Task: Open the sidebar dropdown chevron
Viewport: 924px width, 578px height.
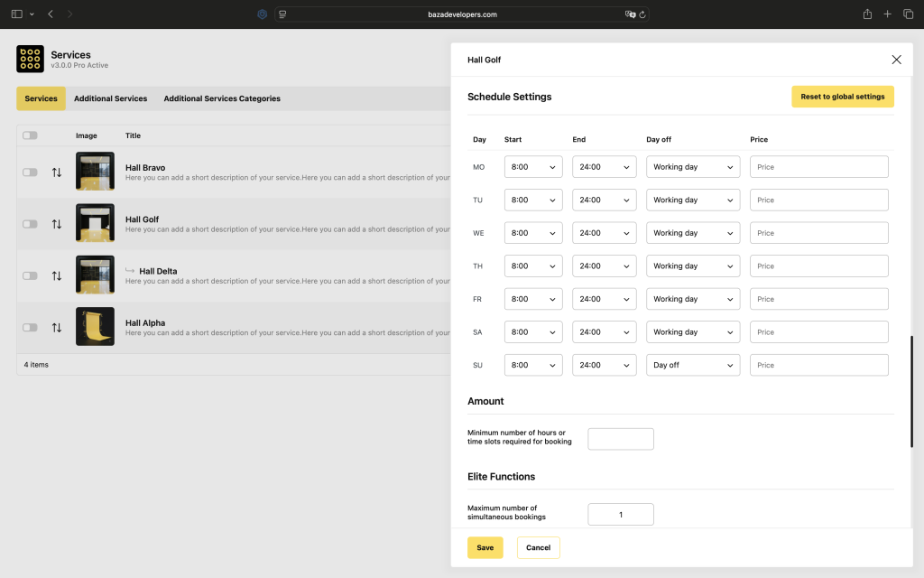Action: pyautogui.click(x=32, y=14)
